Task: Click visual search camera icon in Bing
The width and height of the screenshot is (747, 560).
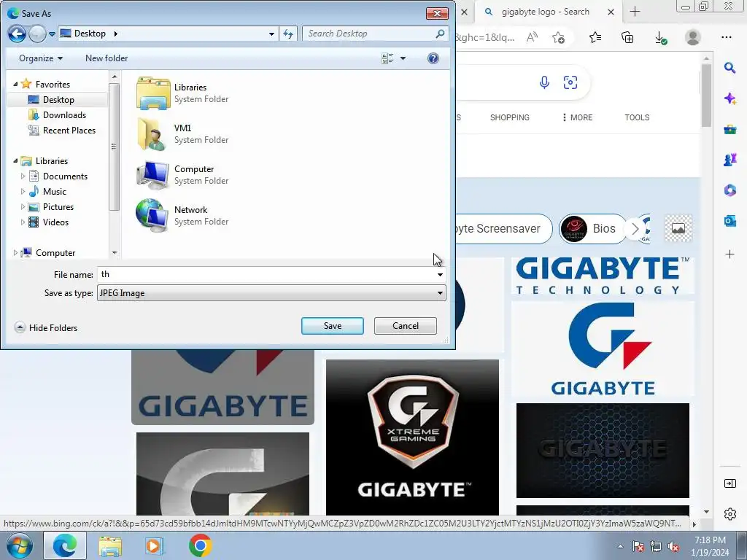Action: coord(570,82)
